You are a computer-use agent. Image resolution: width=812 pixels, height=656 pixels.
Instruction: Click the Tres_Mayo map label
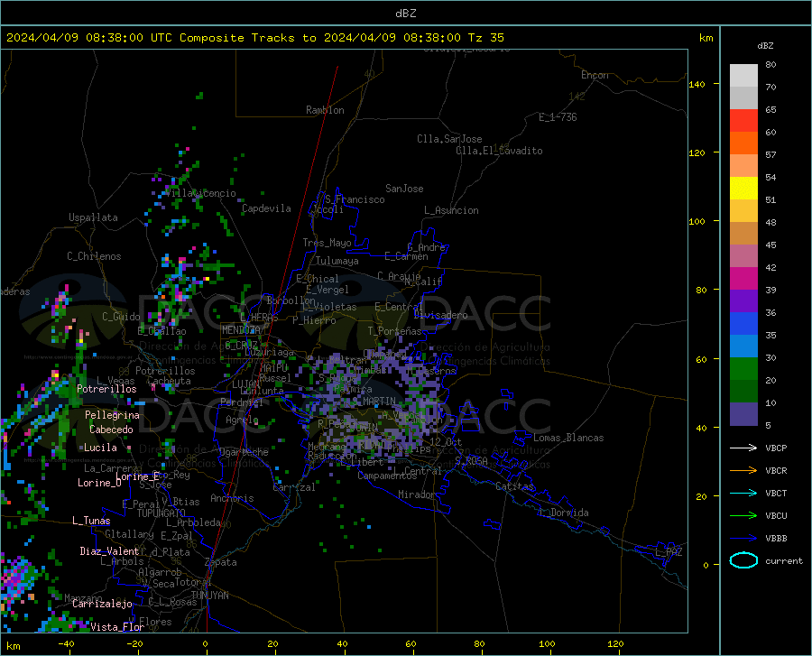(x=327, y=243)
